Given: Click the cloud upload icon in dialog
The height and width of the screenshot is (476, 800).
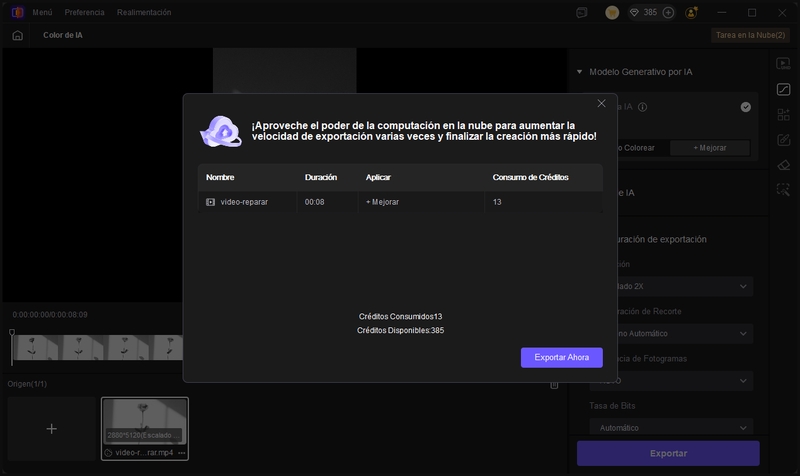Looking at the screenshot, I should [221, 131].
